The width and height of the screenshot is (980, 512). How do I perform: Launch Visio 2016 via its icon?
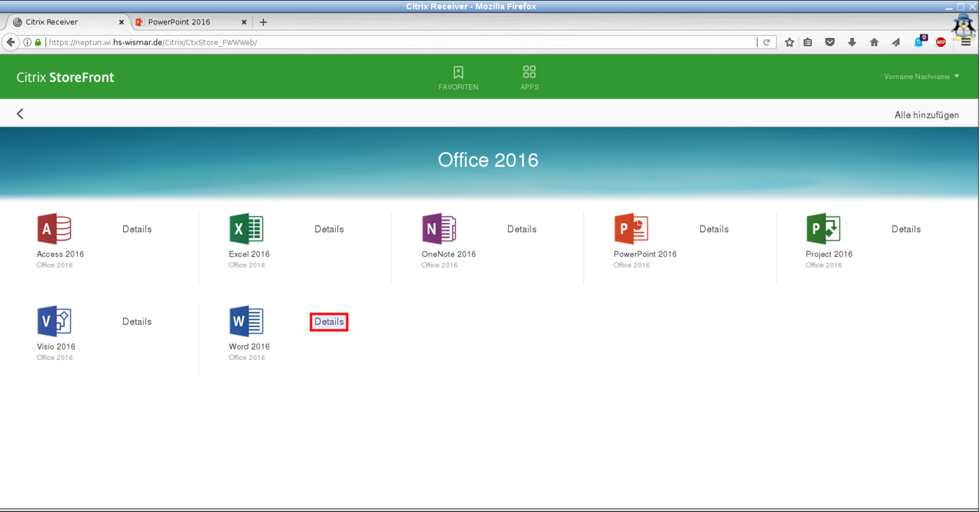(54, 321)
